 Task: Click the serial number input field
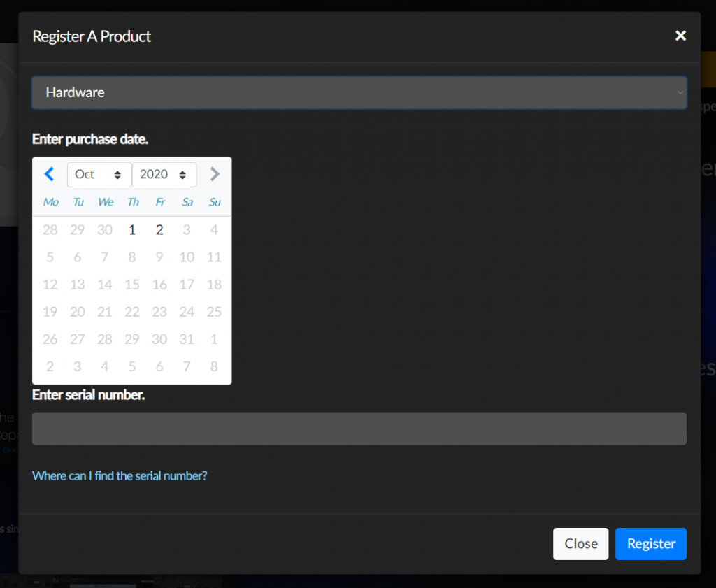coord(359,429)
